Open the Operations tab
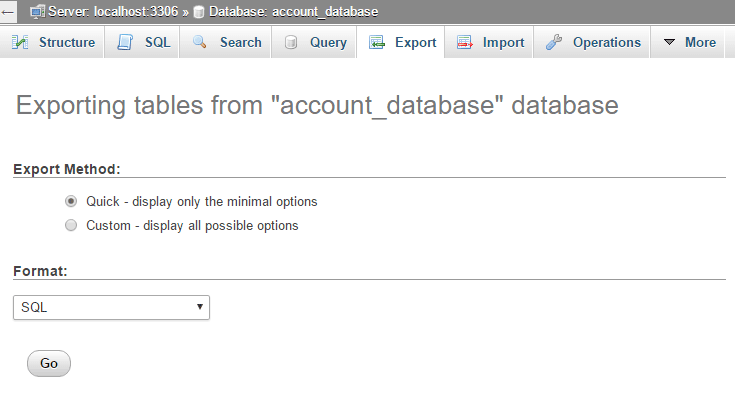This screenshot has width=735, height=393. tap(592, 42)
